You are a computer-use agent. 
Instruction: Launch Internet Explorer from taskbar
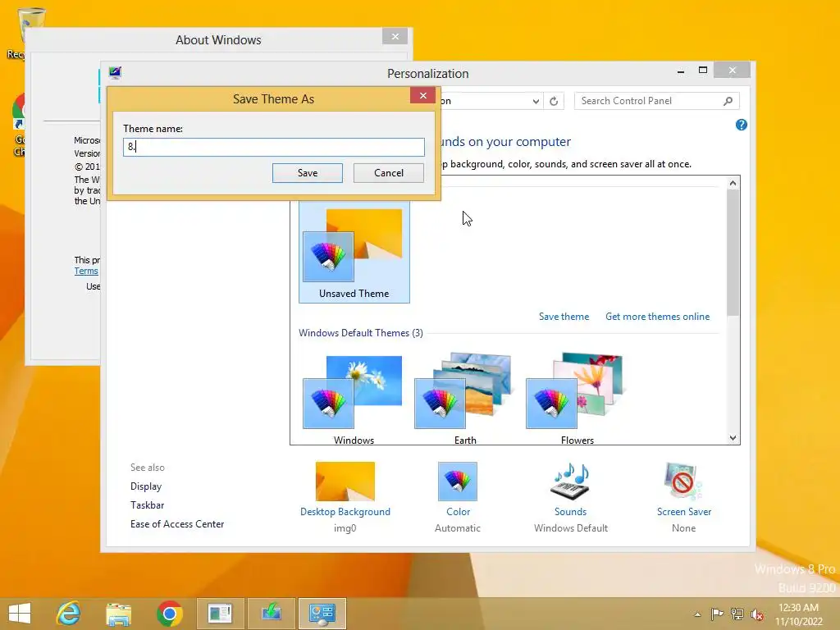69,613
